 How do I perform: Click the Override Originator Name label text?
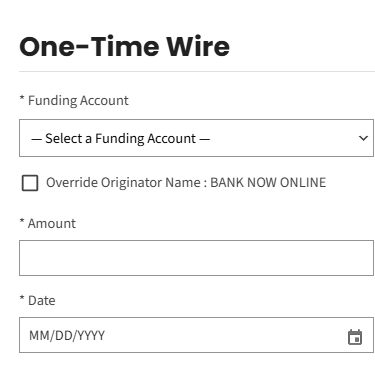123,183
